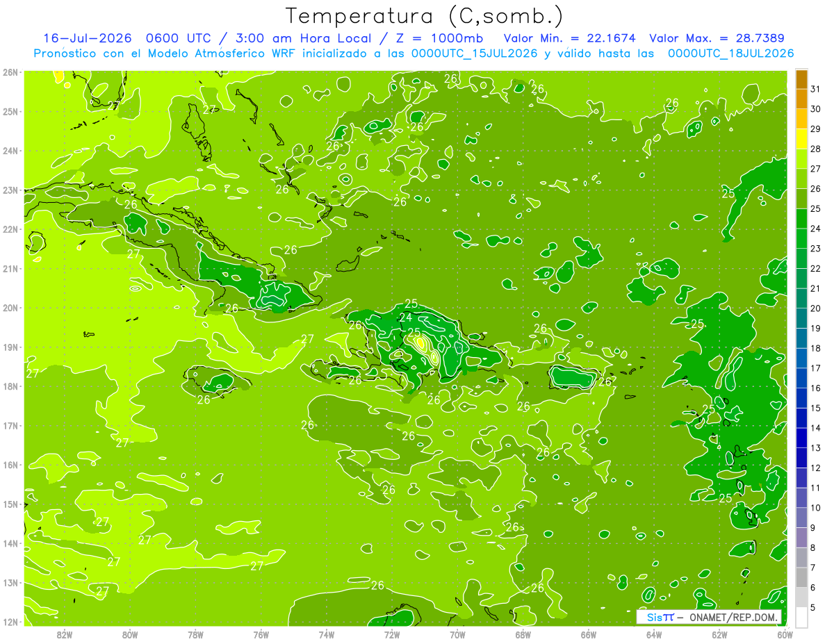Click the '68W' longitude axis label
Screen dimensions: 834x644
pyautogui.click(x=523, y=634)
